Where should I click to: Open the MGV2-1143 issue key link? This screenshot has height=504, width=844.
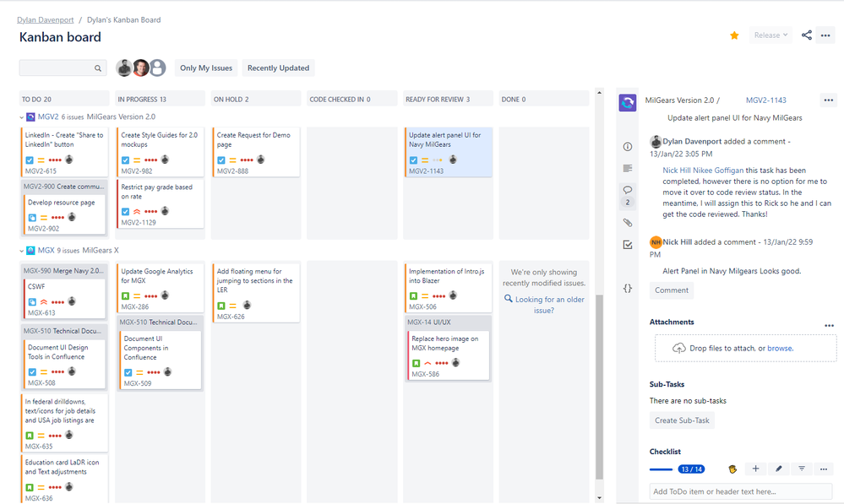click(766, 100)
